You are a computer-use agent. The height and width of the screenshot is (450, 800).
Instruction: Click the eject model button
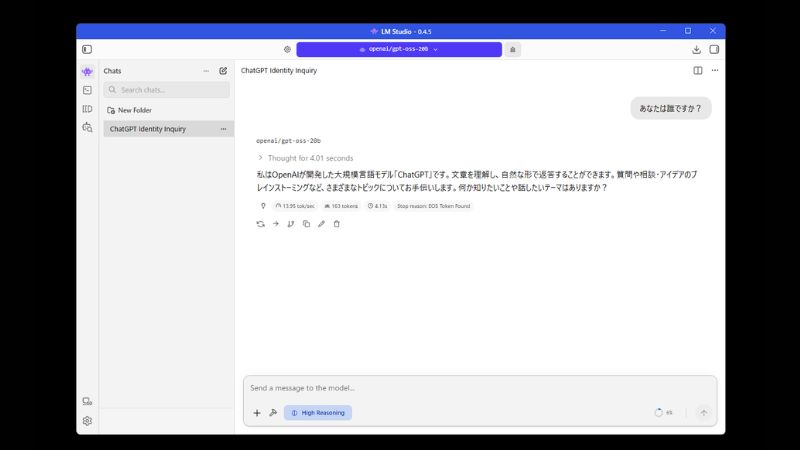pyautogui.click(x=513, y=49)
